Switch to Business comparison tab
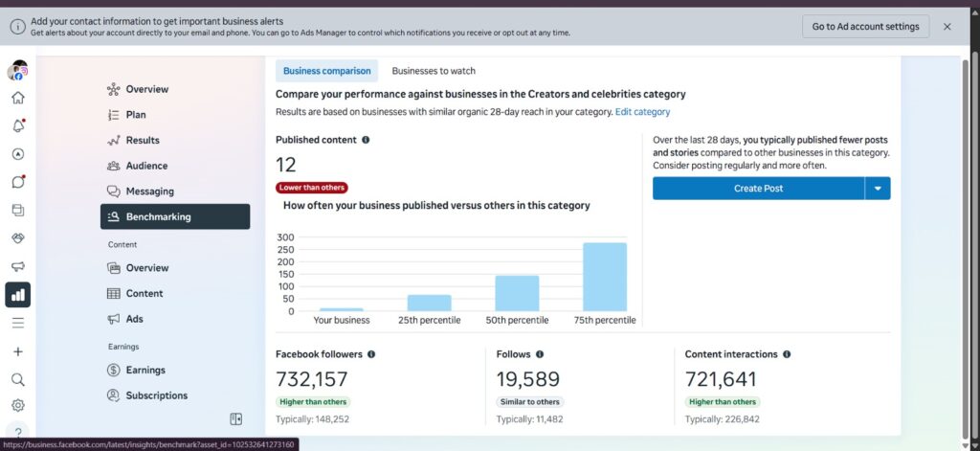This screenshot has width=980, height=451. [327, 71]
